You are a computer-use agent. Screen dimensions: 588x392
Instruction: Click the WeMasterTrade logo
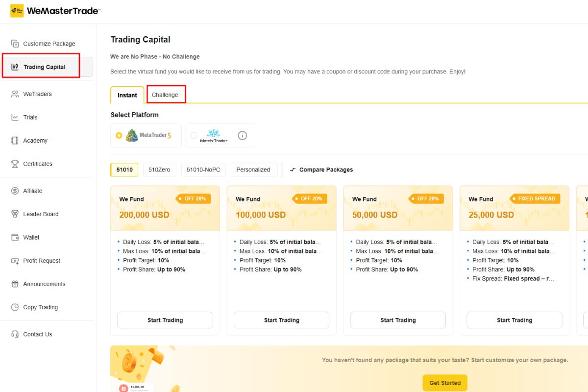pos(55,11)
